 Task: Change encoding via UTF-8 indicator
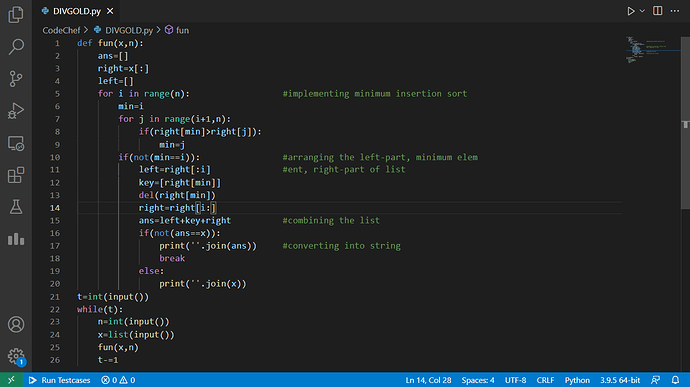point(515,380)
